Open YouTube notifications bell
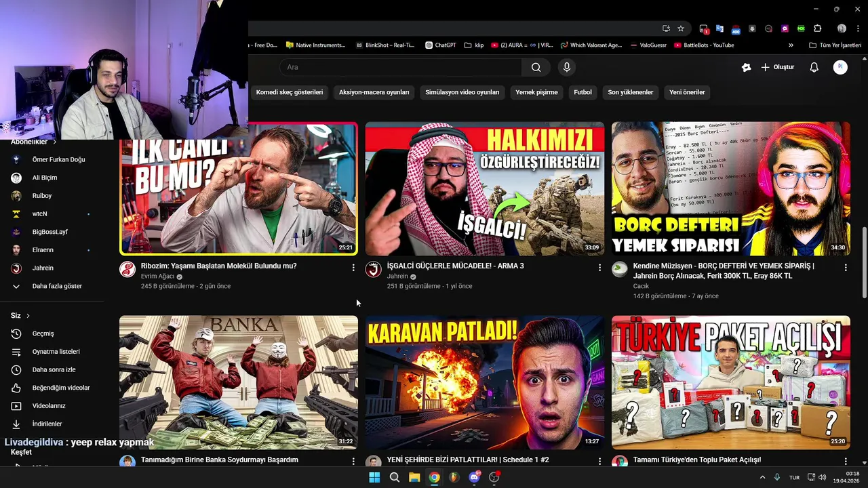Viewport: 868px width, 488px height. point(814,67)
